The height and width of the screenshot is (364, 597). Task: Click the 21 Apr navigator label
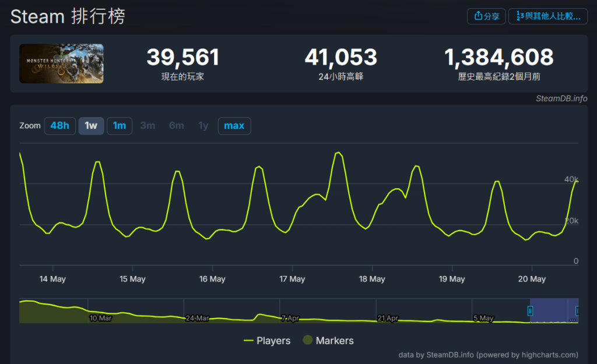388,318
